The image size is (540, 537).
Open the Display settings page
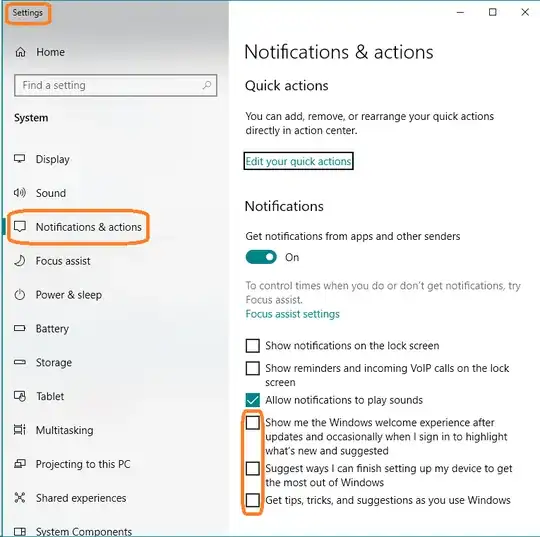[52, 159]
